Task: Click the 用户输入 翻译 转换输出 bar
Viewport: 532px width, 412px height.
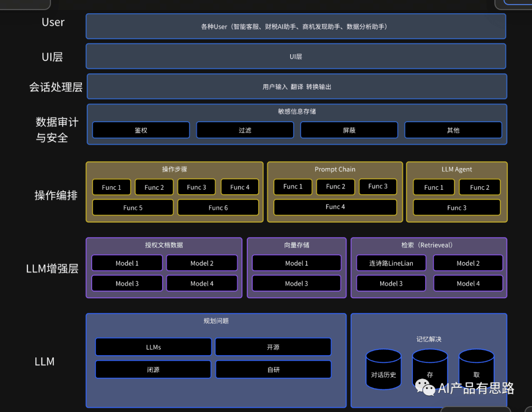Action: click(x=297, y=87)
